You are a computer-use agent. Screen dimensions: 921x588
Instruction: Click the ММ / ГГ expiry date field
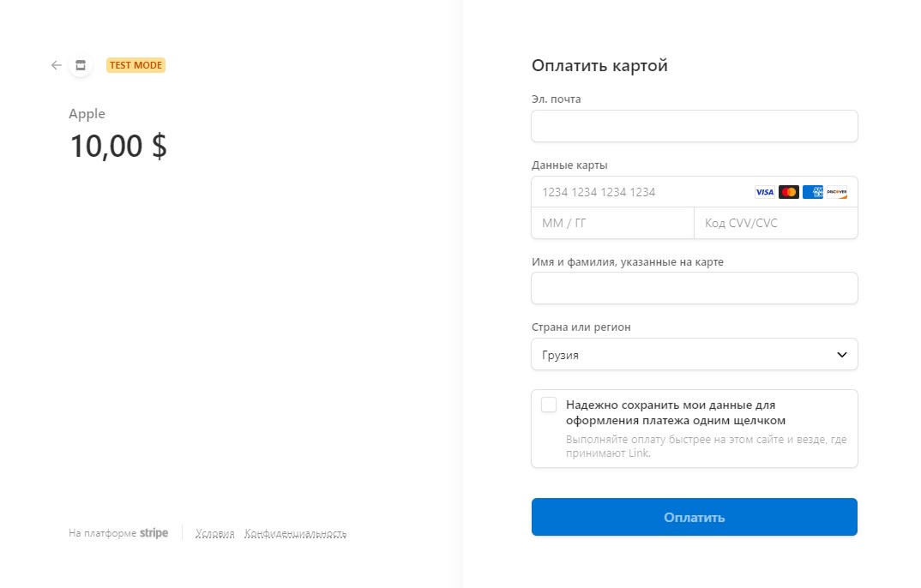pos(612,223)
